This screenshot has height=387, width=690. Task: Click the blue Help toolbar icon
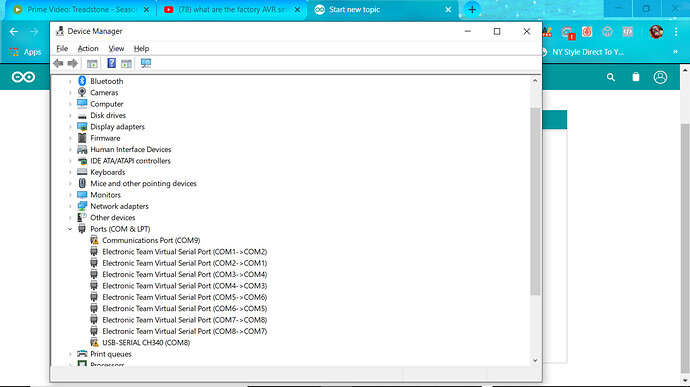[x=111, y=63]
